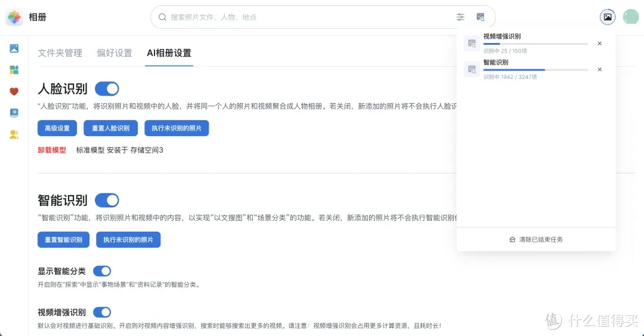Click 高级设置 button
The image size is (644, 336).
57,128
